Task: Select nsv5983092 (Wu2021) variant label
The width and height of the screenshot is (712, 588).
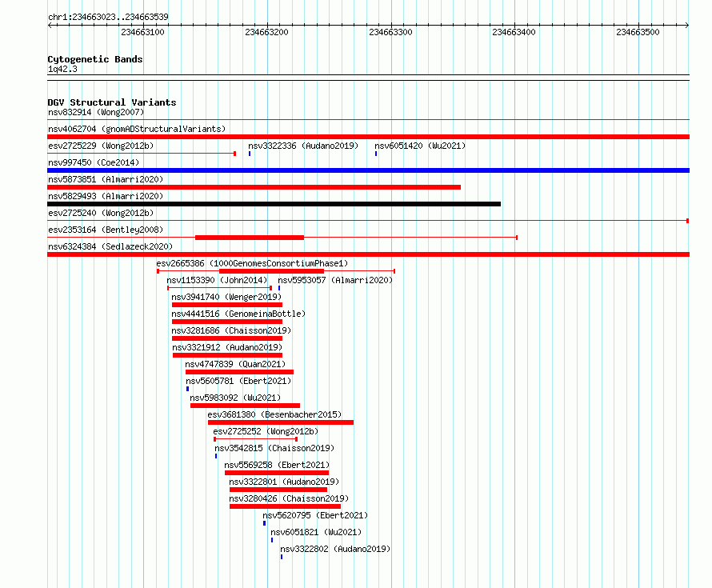Action: [235, 398]
